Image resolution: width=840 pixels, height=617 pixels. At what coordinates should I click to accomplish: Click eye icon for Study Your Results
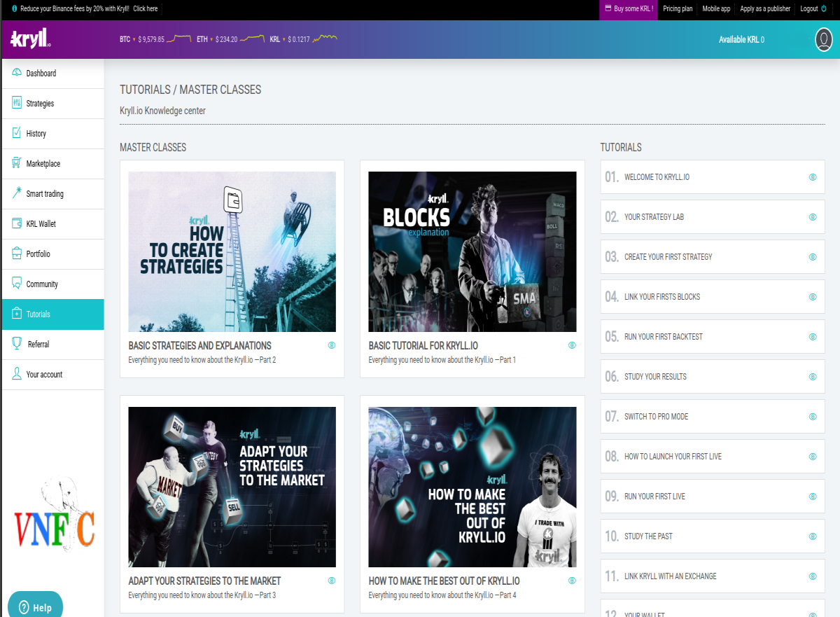(813, 377)
